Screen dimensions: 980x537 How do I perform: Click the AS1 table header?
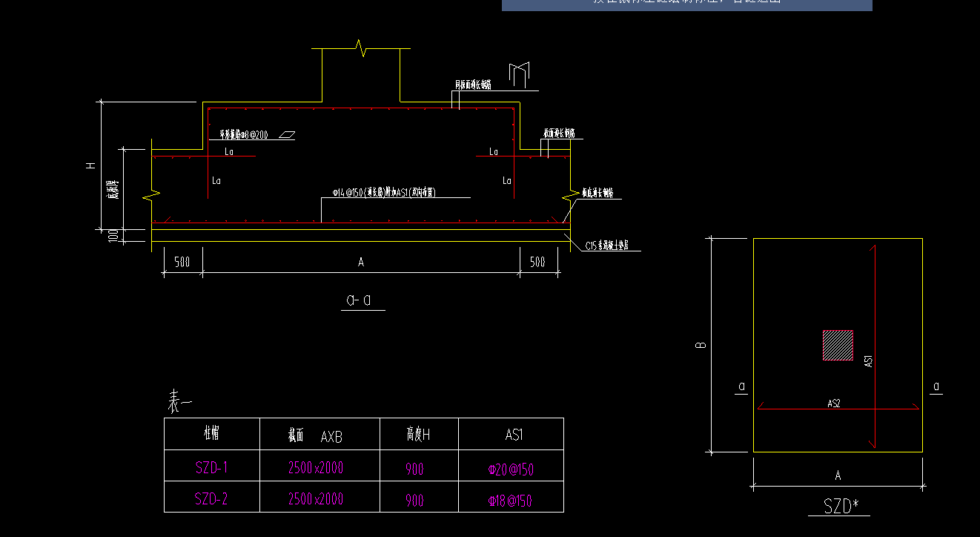pyautogui.click(x=514, y=435)
